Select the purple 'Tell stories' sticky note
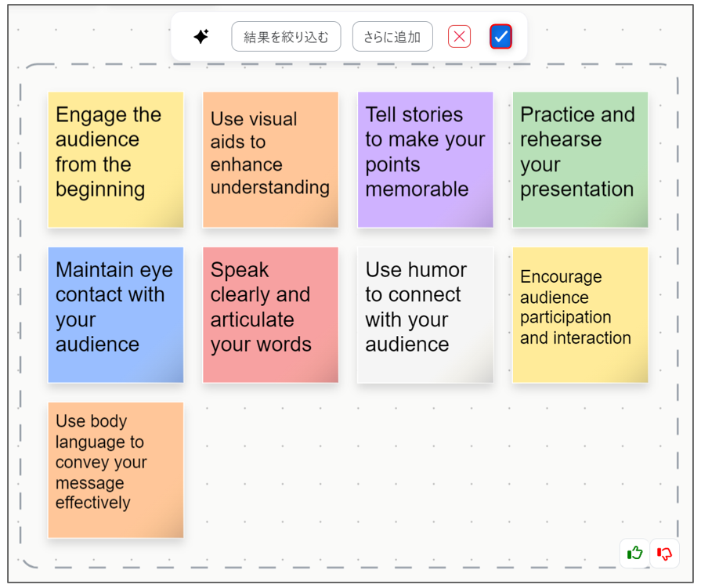The image size is (701, 588). click(x=425, y=160)
